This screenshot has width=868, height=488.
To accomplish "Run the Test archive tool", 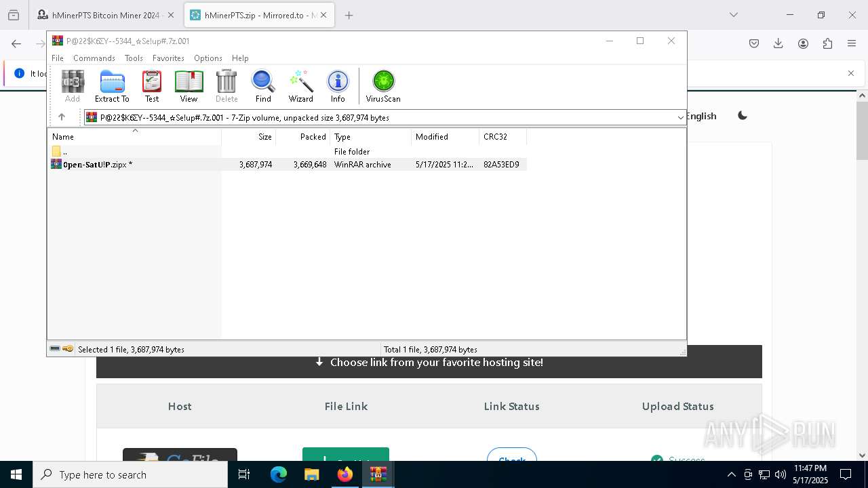I will tap(152, 87).
